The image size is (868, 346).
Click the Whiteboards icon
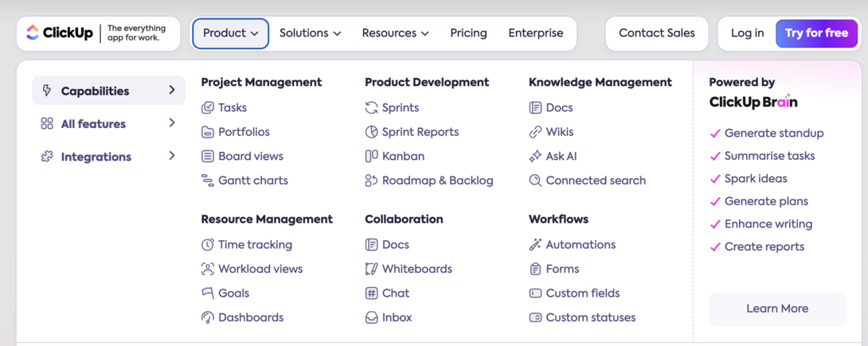pos(371,269)
